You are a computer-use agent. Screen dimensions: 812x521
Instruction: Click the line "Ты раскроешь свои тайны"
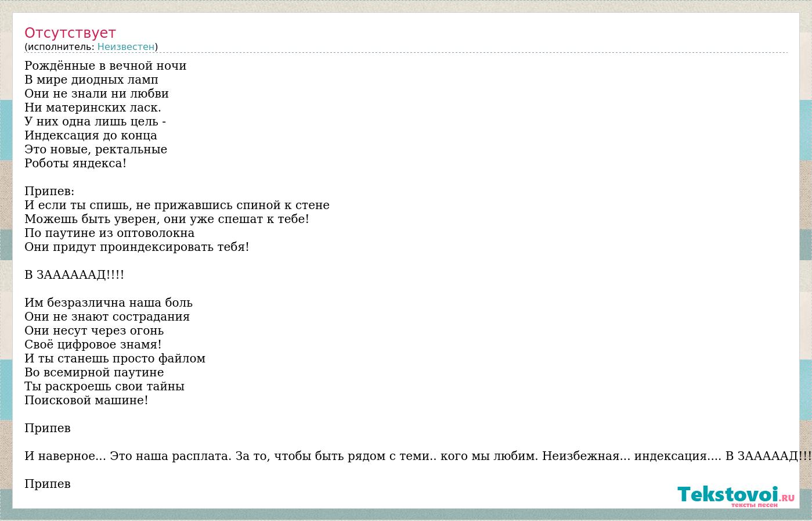coord(104,386)
